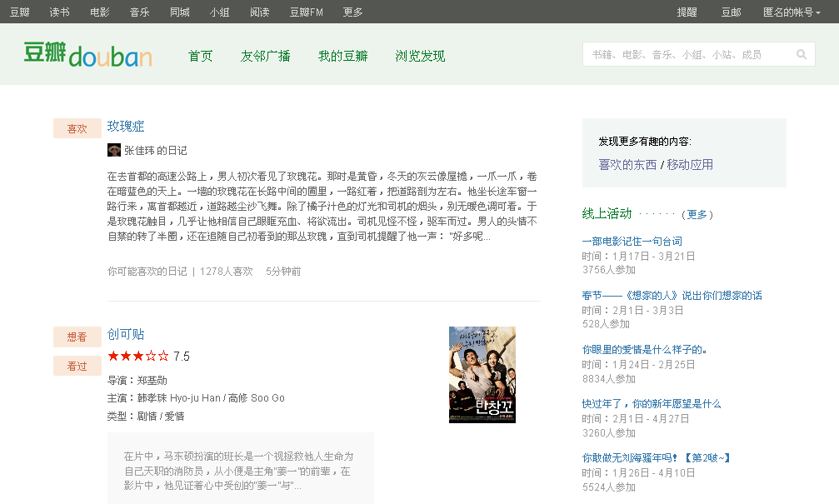
Task: Toggle the 喜欢 button for 玫瑰症
Action: (77, 128)
